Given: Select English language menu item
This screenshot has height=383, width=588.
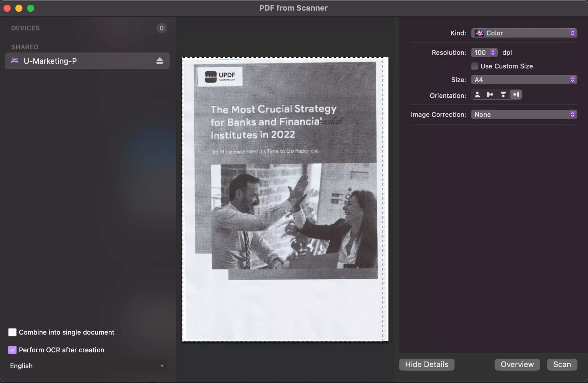Looking at the screenshot, I should pos(21,366).
